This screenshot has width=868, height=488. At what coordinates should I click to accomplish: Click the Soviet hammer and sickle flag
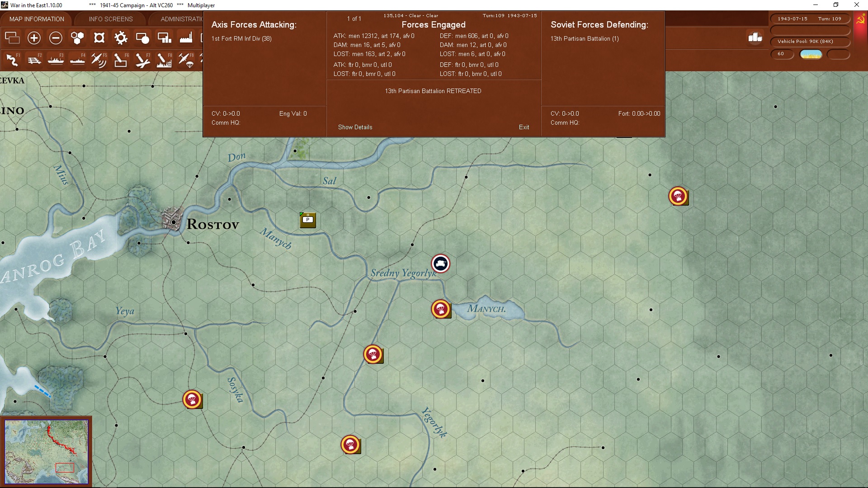[860, 21]
